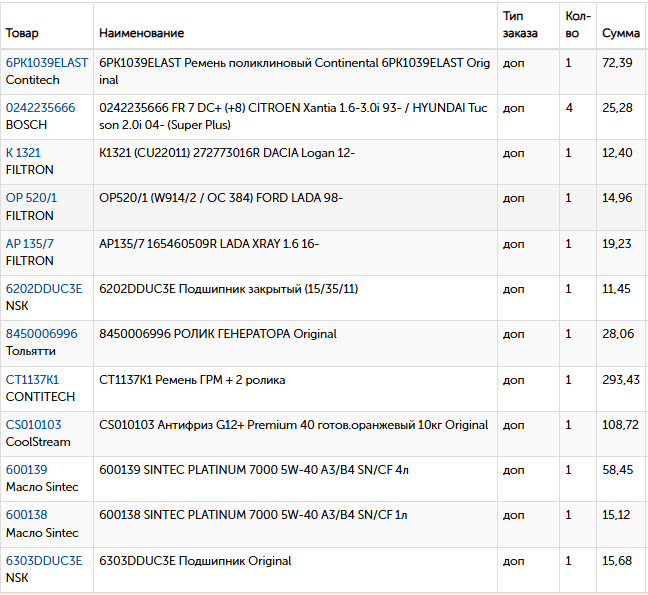Open the 6202DDUC3E product link

[44, 289]
